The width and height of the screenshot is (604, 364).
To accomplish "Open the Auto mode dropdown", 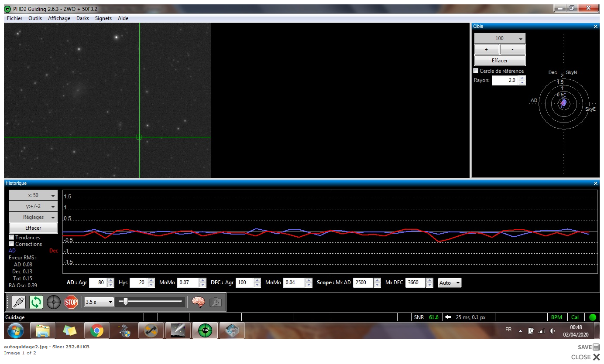I will coord(450,283).
